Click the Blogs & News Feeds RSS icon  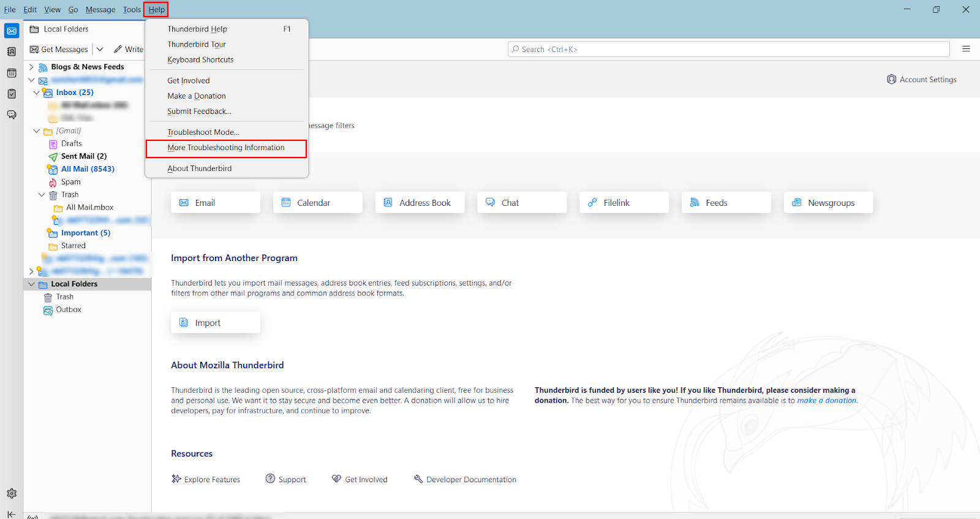point(43,67)
